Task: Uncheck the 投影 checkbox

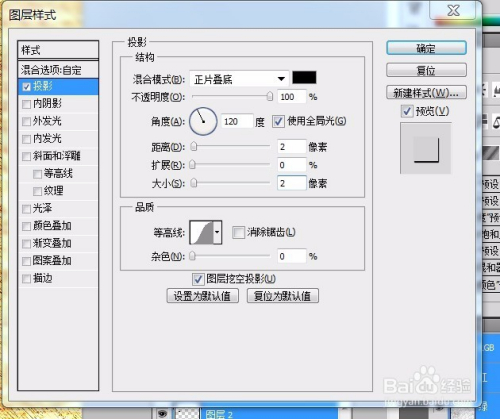Action: [27, 87]
